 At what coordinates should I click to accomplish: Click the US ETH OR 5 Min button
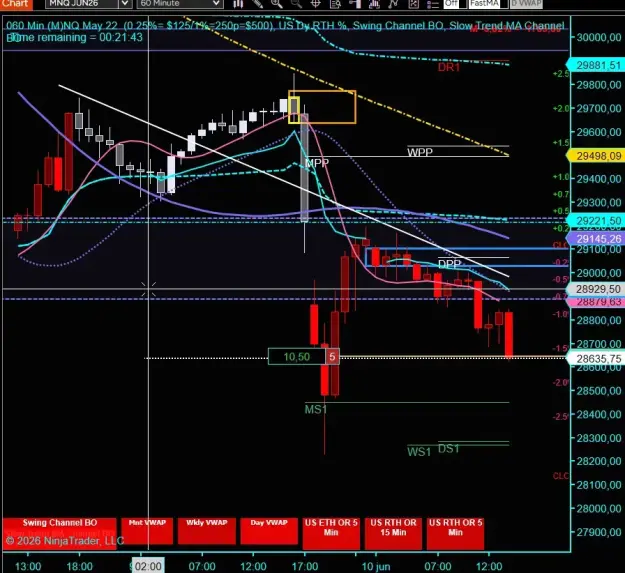click(331, 533)
